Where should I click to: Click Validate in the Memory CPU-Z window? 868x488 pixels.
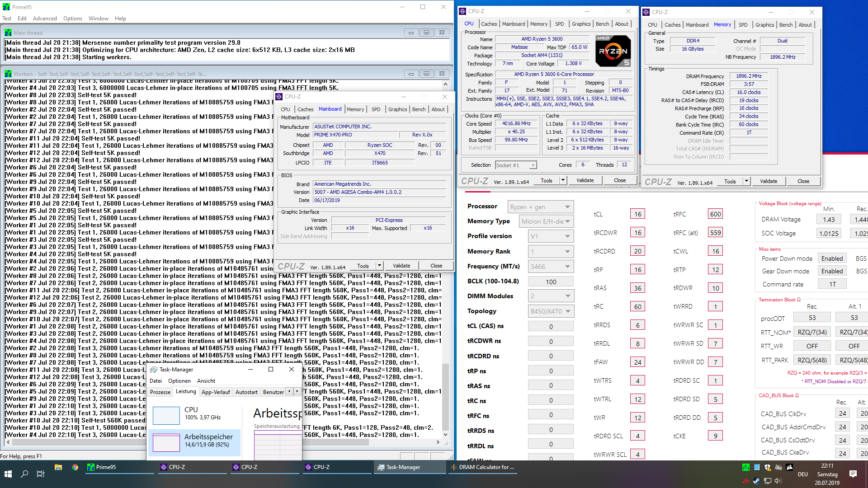click(x=768, y=181)
